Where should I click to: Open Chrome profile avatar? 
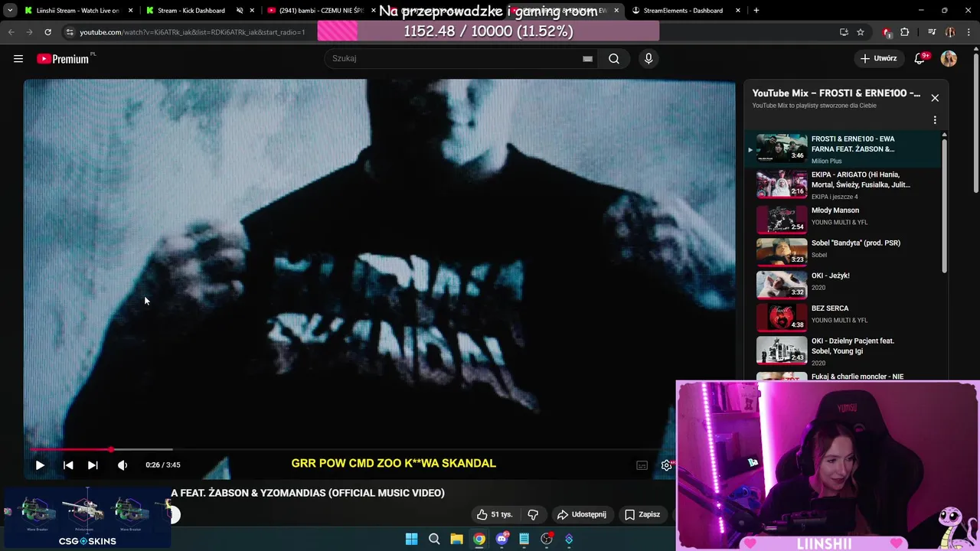950,32
